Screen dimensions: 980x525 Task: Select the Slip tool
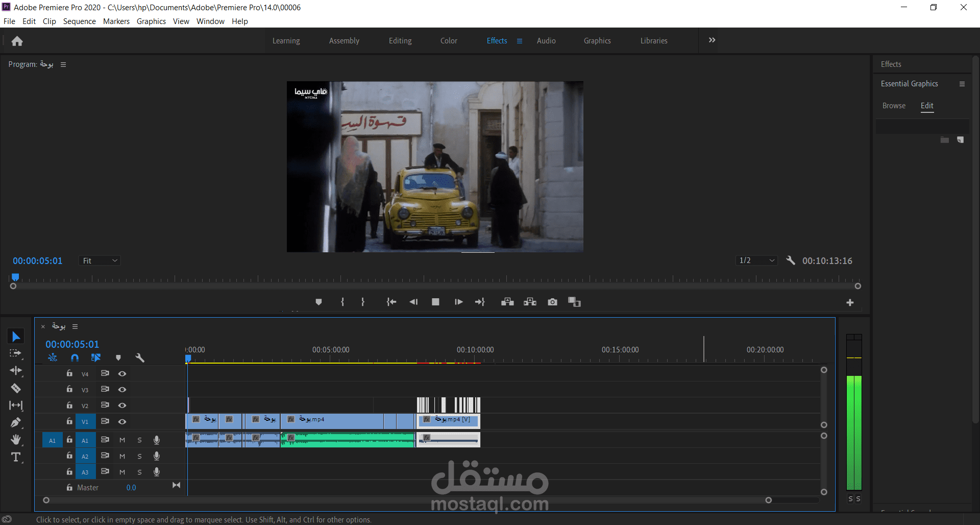[x=16, y=405]
